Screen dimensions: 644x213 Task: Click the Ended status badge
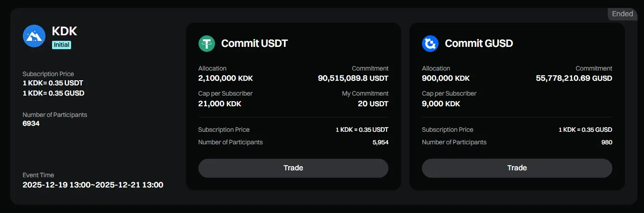(x=622, y=14)
